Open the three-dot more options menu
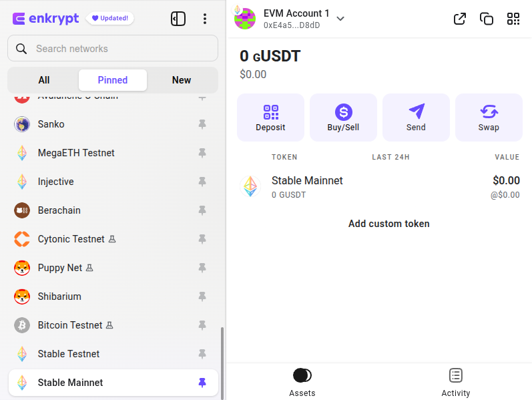The width and height of the screenshot is (532, 400). click(x=204, y=19)
